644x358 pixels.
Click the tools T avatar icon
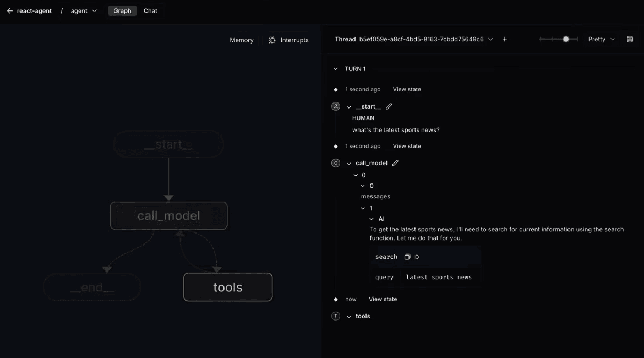(336, 316)
